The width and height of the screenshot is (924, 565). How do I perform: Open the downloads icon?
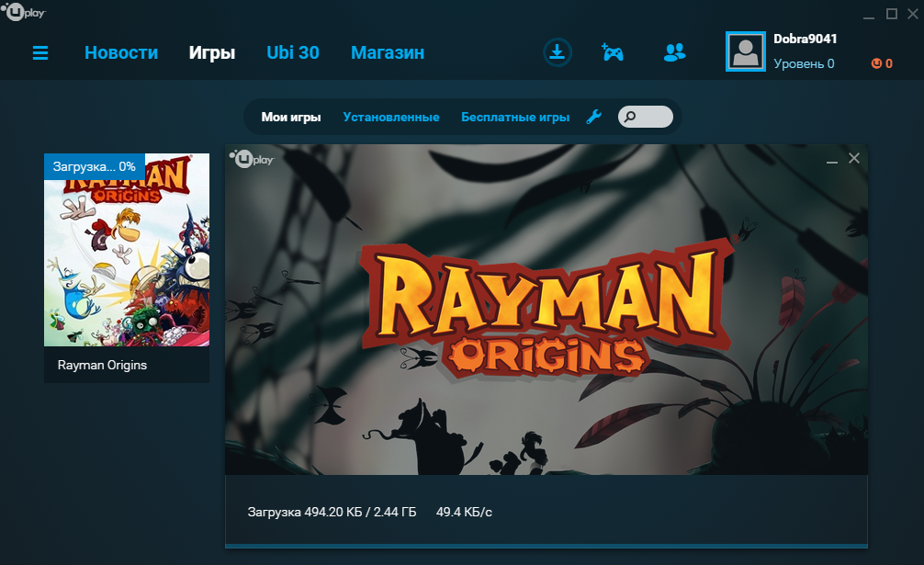tap(557, 52)
